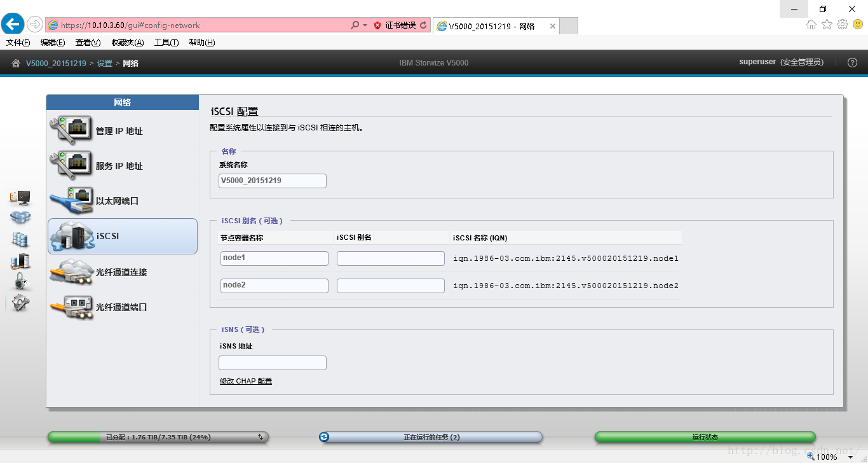Click the browser home icon
Image resolution: width=868 pixels, height=463 pixels.
[811, 25]
